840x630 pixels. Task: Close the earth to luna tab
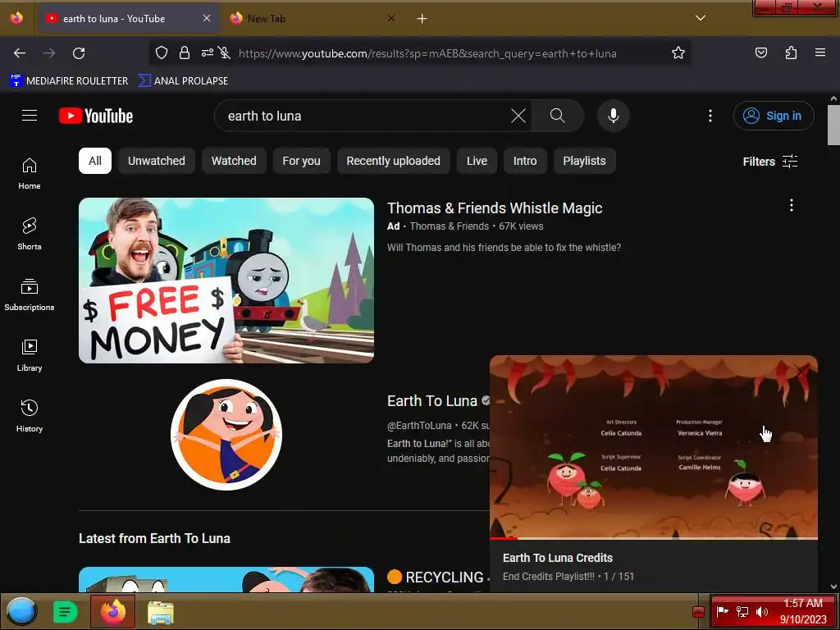coord(206,19)
